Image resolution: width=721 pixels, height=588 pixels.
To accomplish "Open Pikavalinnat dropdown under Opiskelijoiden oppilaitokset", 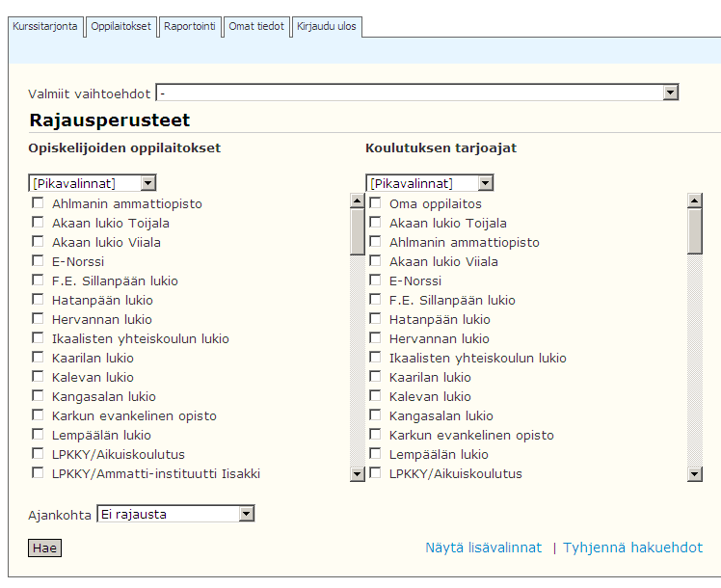I will click(92, 183).
